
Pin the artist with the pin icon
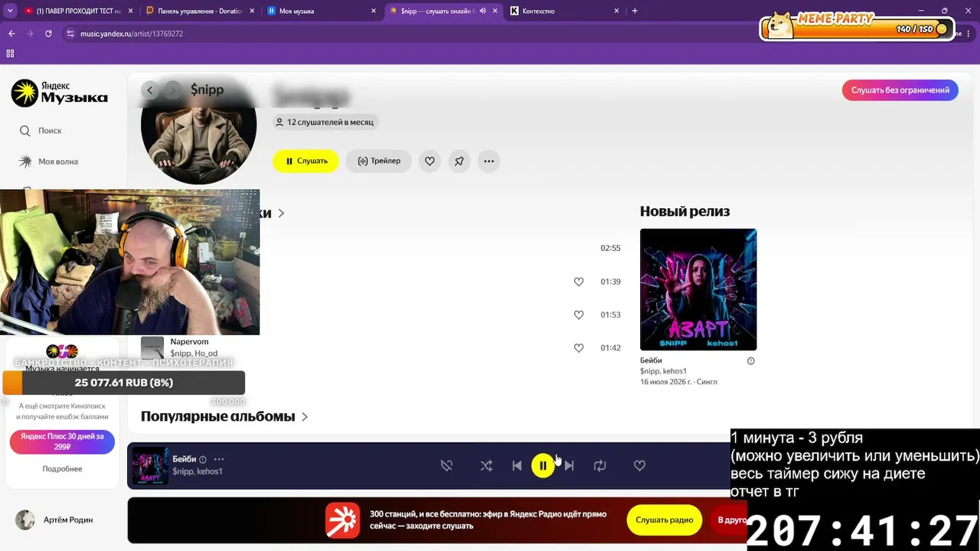click(x=459, y=161)
